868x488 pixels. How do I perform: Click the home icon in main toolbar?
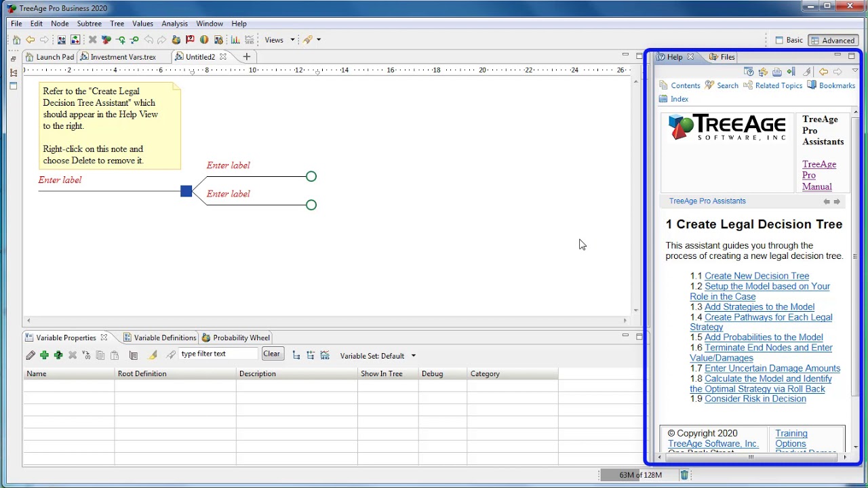(x=16, y=40)
